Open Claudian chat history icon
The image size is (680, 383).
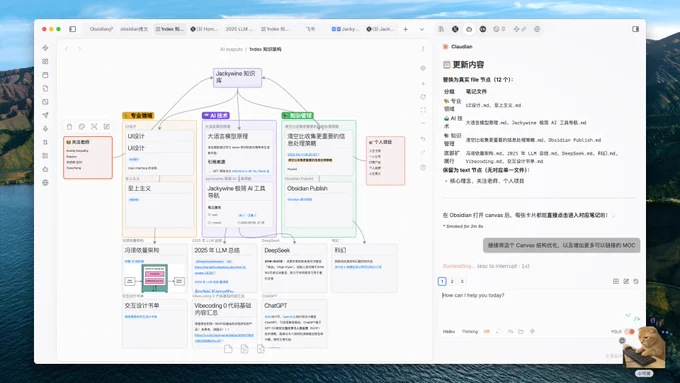tap(636, 282)
